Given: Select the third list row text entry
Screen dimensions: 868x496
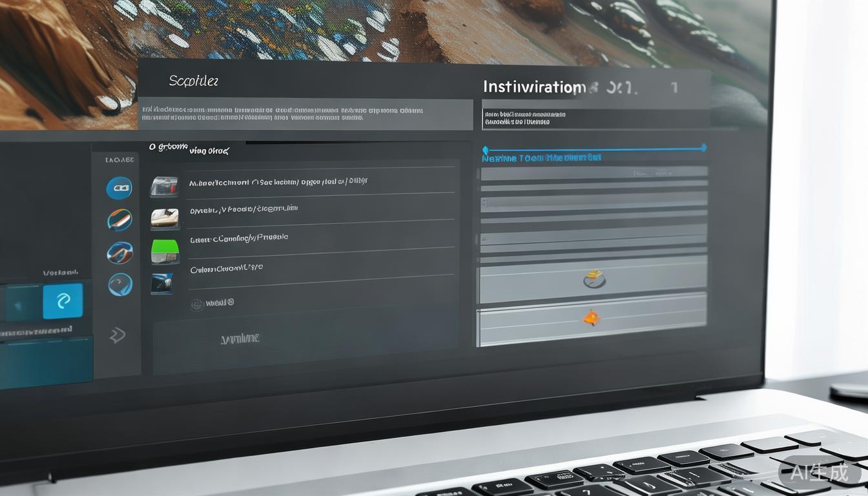Looking at the screenshot, I should pos(239,238).
